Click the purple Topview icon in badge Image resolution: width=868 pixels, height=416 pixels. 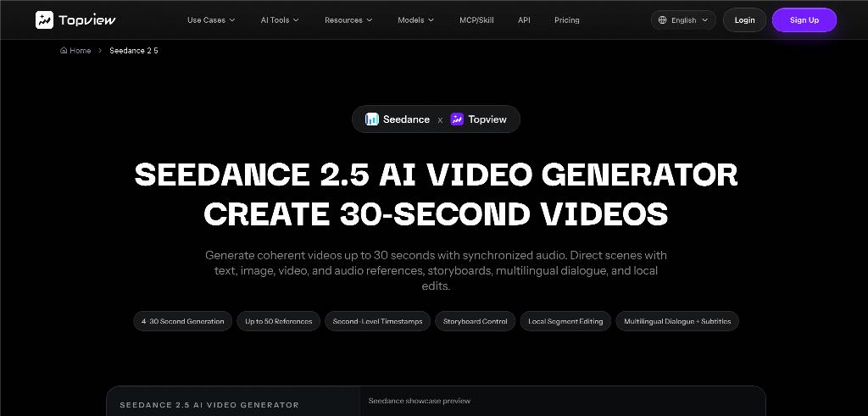click(x=457, y=119)
